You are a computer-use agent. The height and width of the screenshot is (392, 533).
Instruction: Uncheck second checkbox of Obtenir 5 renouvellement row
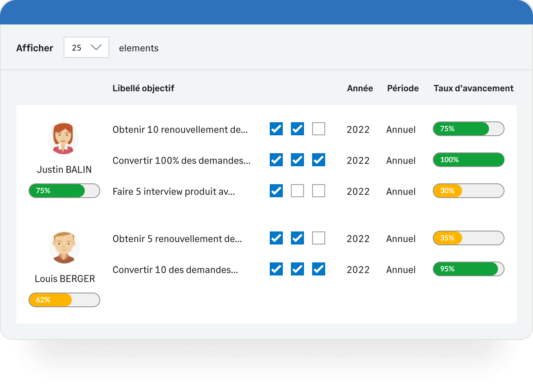pos(297,238)
